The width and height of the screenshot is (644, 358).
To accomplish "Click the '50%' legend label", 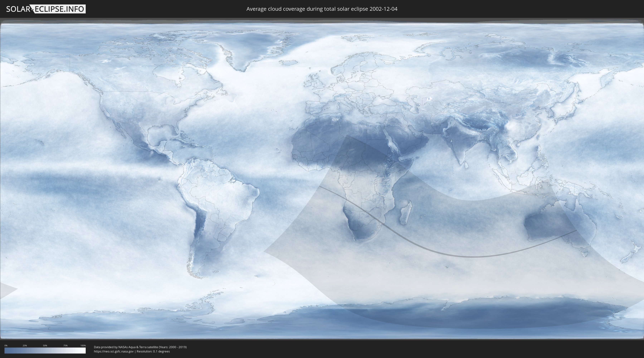I will coord(45,345).
